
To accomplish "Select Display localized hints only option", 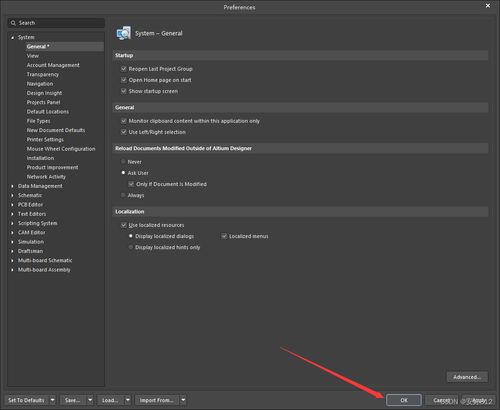I will [x=131, y=247].
